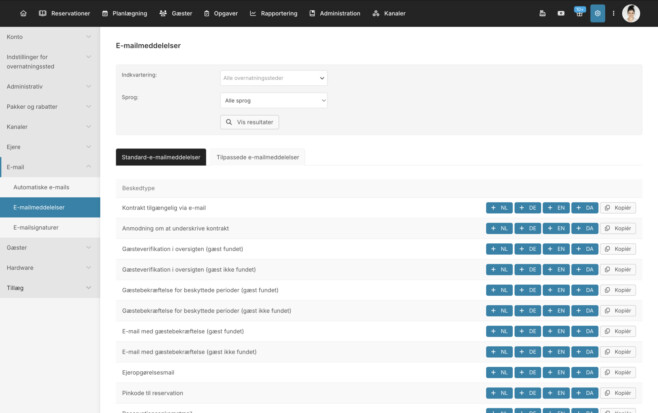This screenshot has height=413, width=658.
Task: Open the Rapportering menu
Action: [273, 13]
